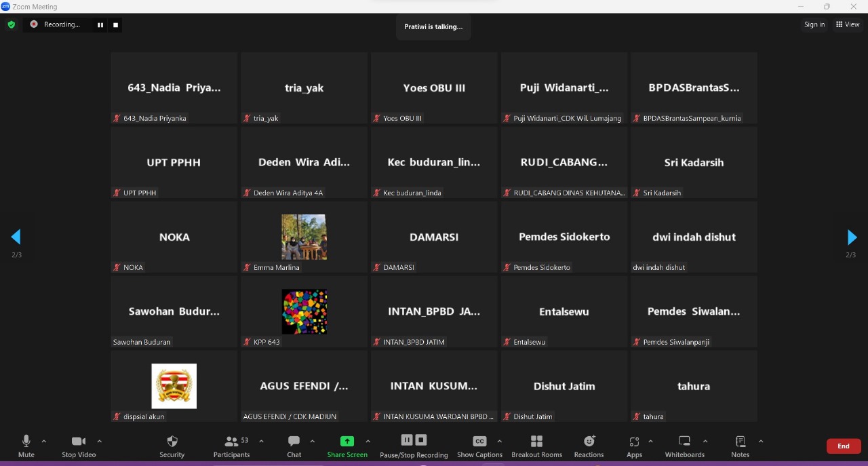Open the View layout menu

point(848,24)
